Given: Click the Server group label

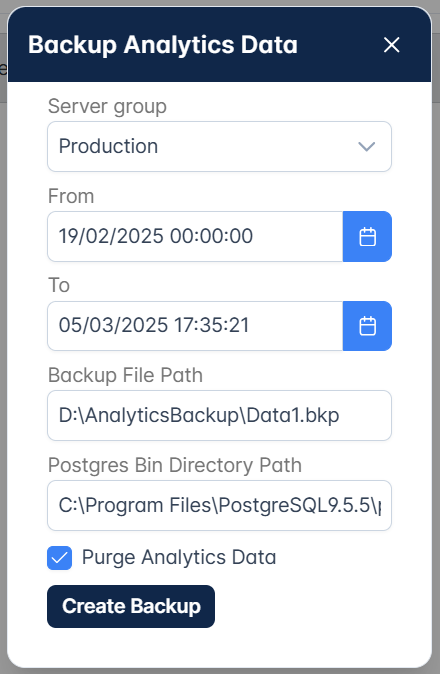Looking at the screenshot, I should click(107, 107).
